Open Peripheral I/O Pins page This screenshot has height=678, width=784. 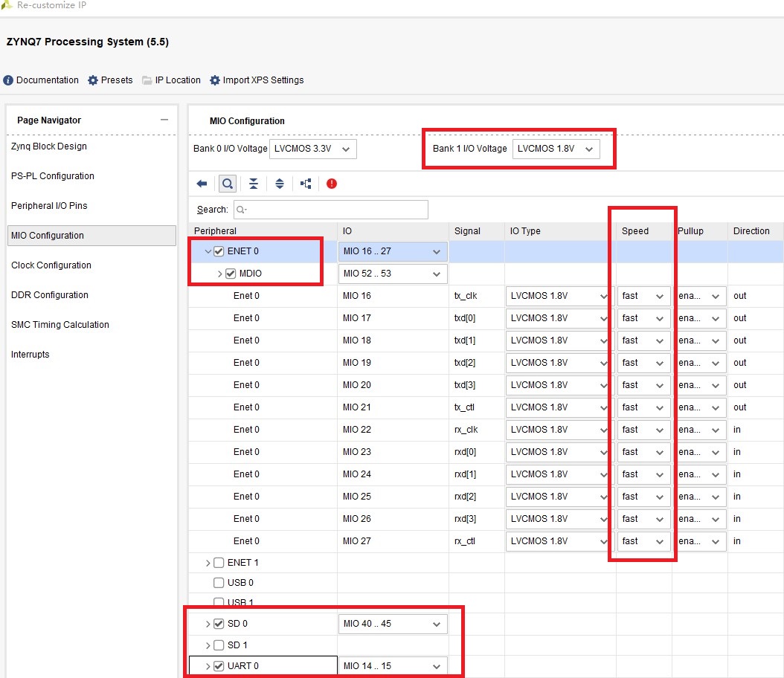[49, 206]
